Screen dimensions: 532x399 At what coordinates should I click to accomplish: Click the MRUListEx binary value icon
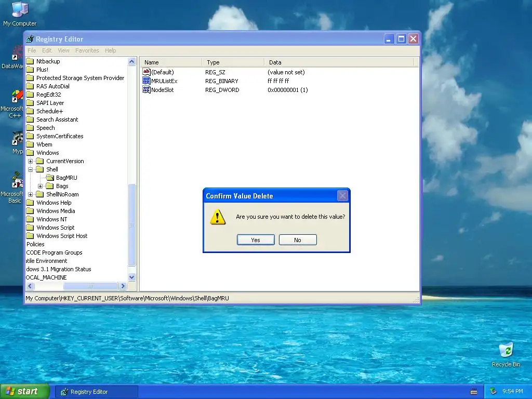tap(146, 81)
